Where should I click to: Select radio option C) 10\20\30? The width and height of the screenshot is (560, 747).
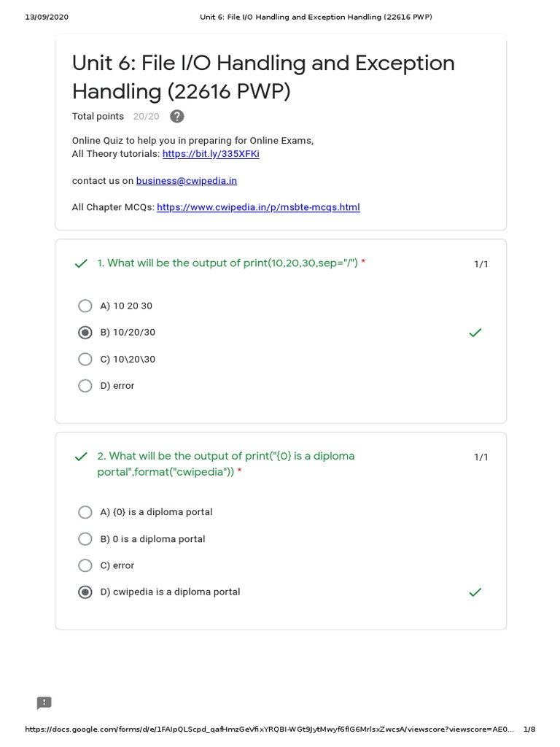point(85,359)
